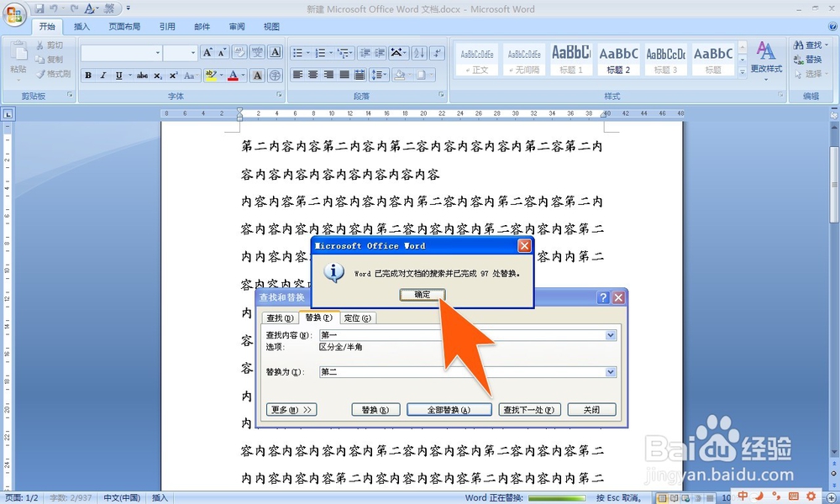Image resolution: width=840 pixels, height=504 pixels.
Task: Expand 'Find what' field dropdown
Action: [610, 335]
